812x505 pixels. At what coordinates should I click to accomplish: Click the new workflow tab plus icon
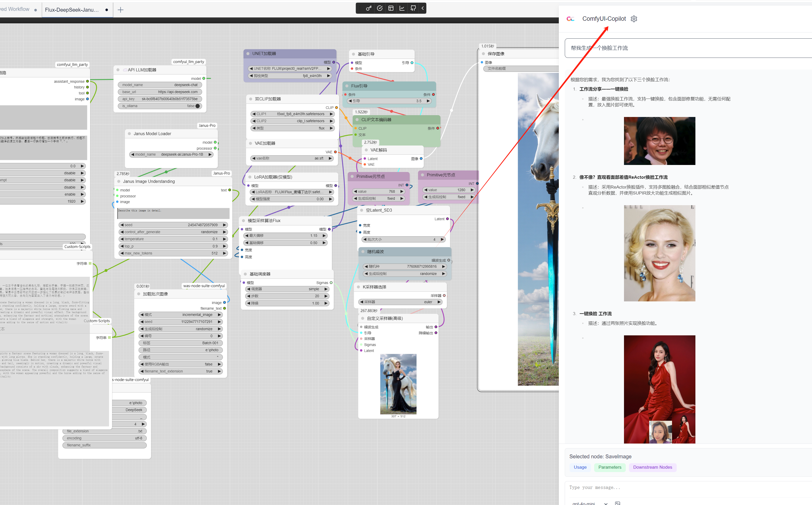tap(121, 10)
